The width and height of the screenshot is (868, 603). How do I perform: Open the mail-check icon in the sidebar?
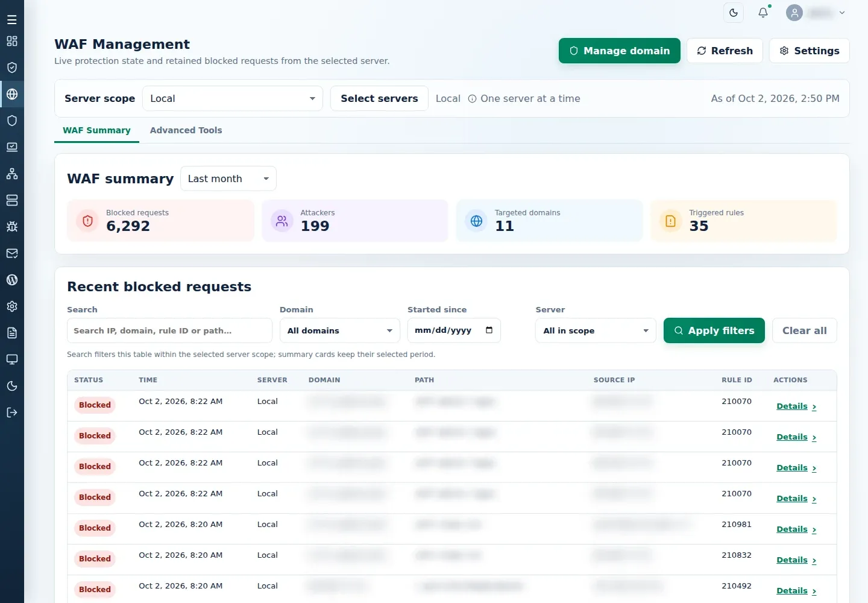(12, 253)
